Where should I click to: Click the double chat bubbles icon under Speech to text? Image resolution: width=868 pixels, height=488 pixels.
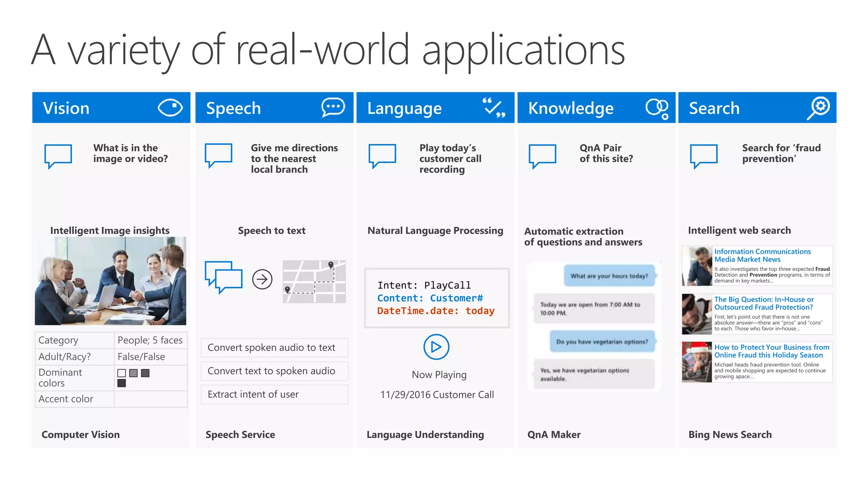[x=223, y=277]
